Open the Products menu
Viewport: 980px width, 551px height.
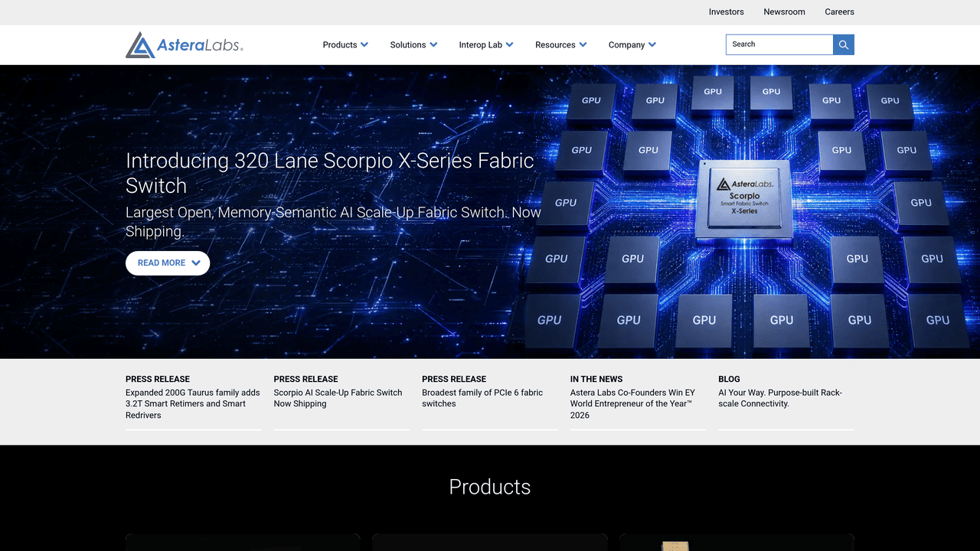[340, 45]
